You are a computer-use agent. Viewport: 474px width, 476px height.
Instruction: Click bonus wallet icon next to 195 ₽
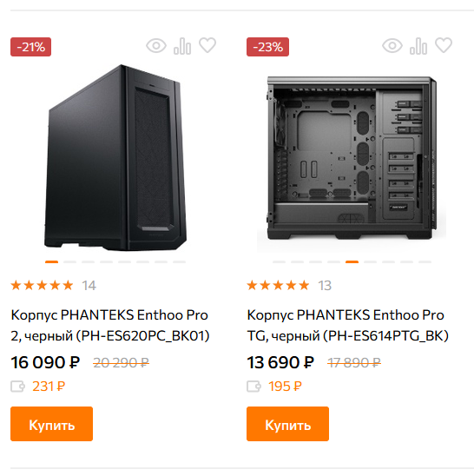[253, 387]
